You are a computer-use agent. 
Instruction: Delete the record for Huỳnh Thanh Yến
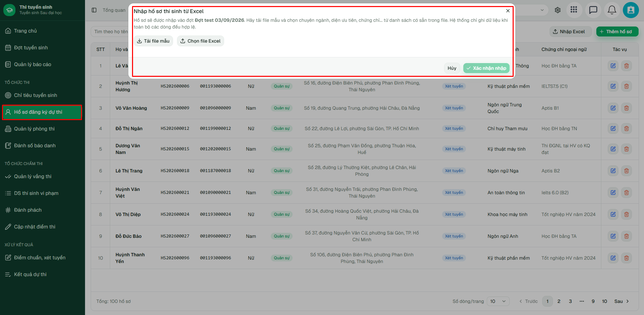[627, 258]
